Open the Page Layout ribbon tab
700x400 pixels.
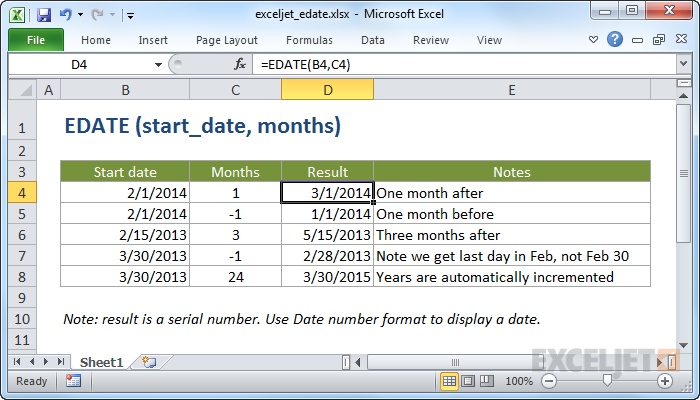tap(226, 40)
